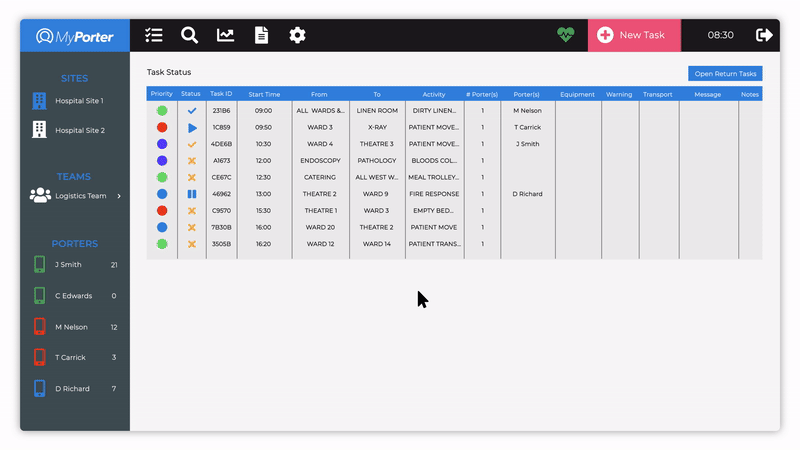This screenshot has width=800, height=450.
Task: Click green priority dot of task 231B6
Action: [x=162, y=111]
